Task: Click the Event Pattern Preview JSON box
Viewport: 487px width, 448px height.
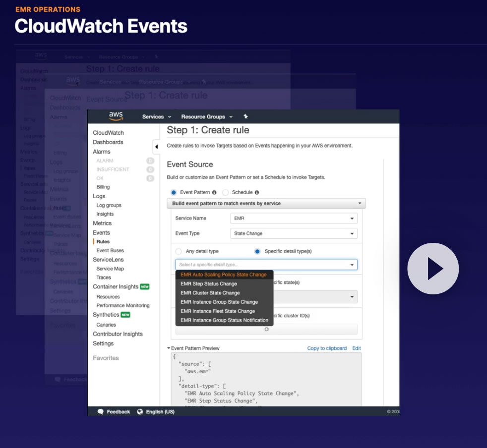Action: [x=266, y=380]
